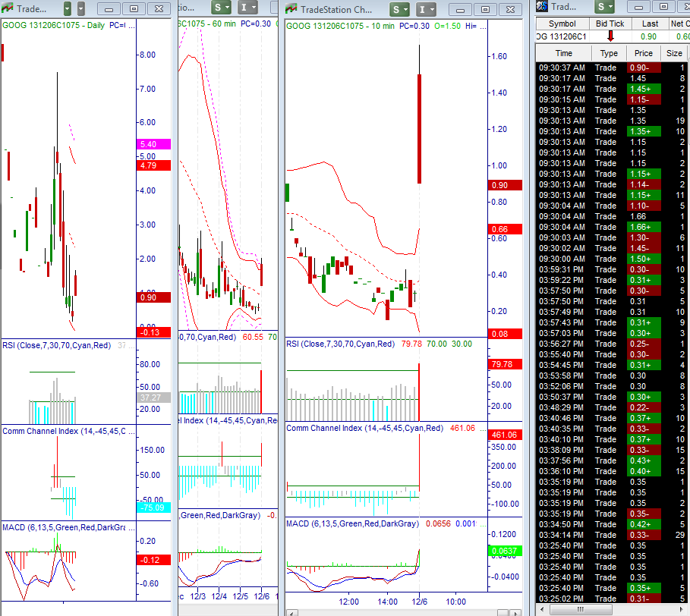The width and height of the screenshot is (690, 616).
Task: Click the large red candle on 10 min chart
Action: pos(419,128)
